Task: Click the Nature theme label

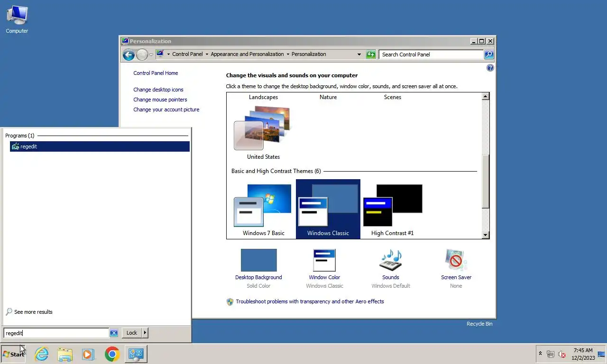Action: click(328, 97)
